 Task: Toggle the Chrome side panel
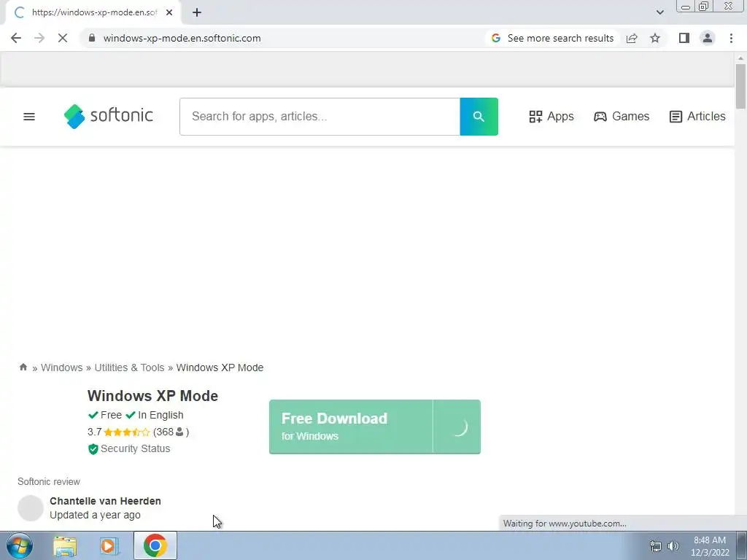point(684,38)
